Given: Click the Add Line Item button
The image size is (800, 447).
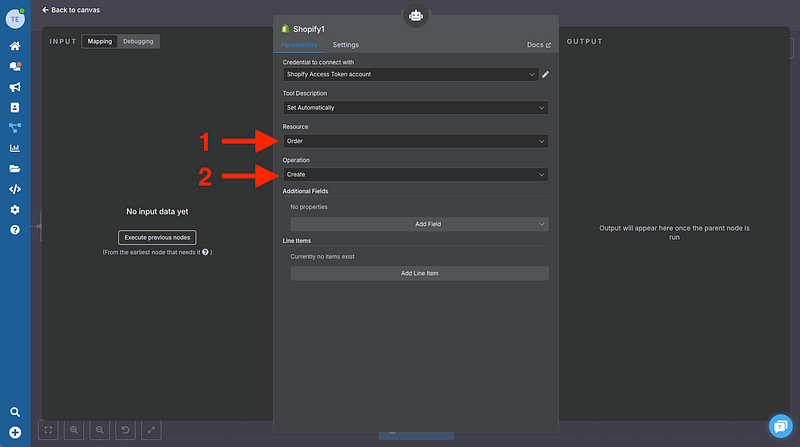Looking at the screenshot, I should pos(419,273).
